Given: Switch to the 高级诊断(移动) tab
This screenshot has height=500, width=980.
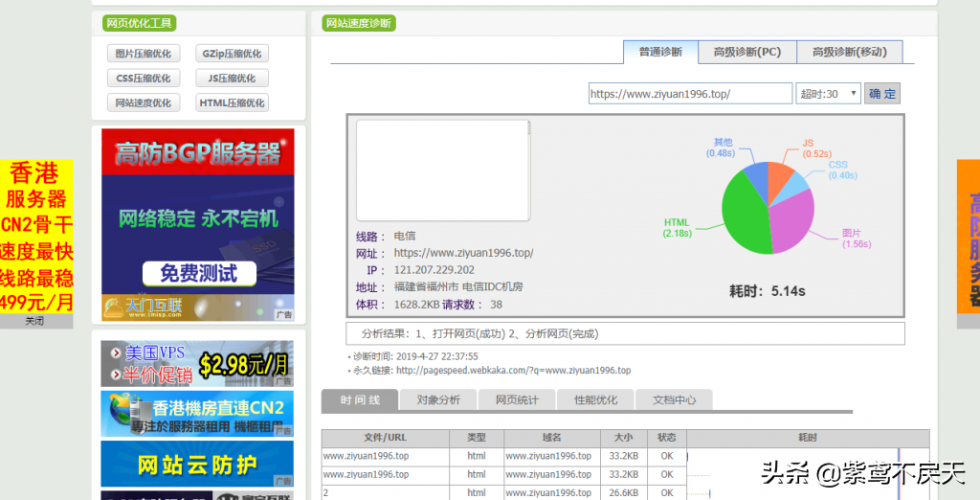Looking at the screenshot, I should (x=850, y=52).
